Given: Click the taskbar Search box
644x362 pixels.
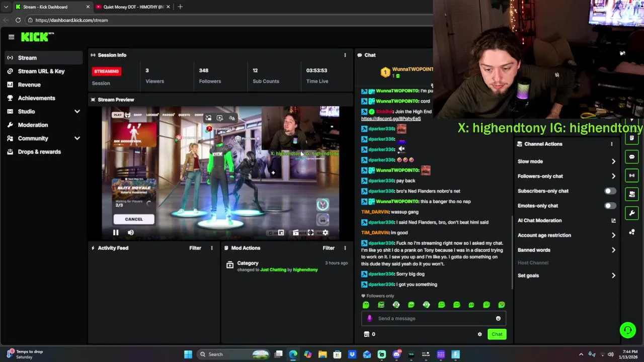Looking at the screenshot, I should pyautogui.click(x=234, y=354).
